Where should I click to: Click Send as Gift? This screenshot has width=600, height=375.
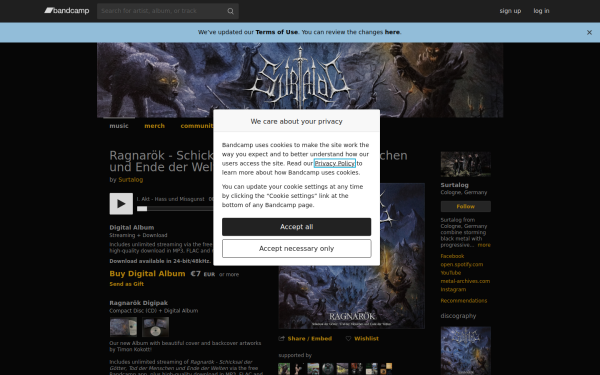[x=127, y=284]
